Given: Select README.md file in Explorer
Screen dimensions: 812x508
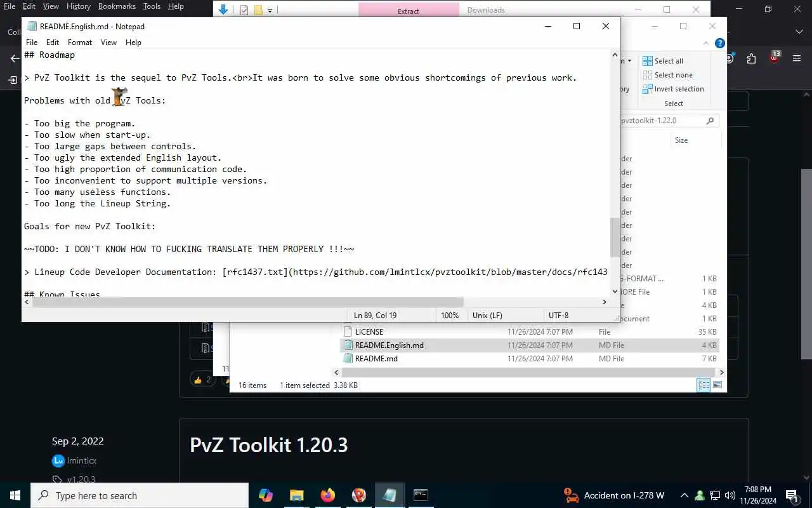Looking at the screenshot, I should coord(376,359).
